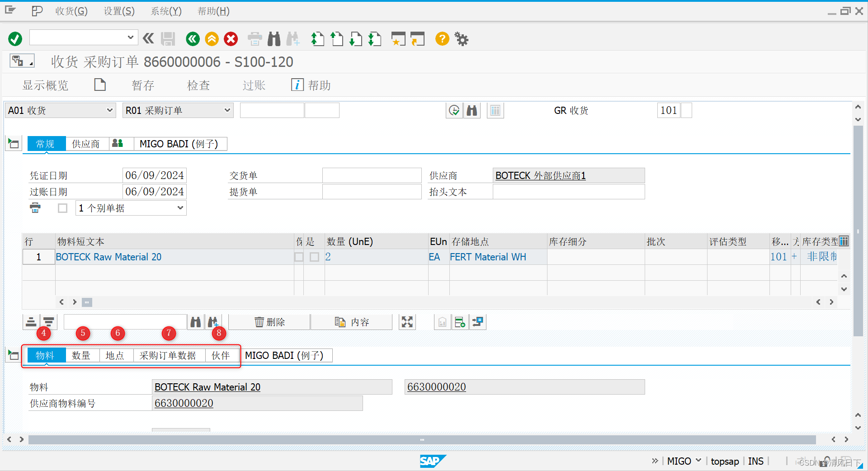The width and height of the screenshot is (868, 471).
Task: Click the 内容 contents button
Action: [352, 322]
